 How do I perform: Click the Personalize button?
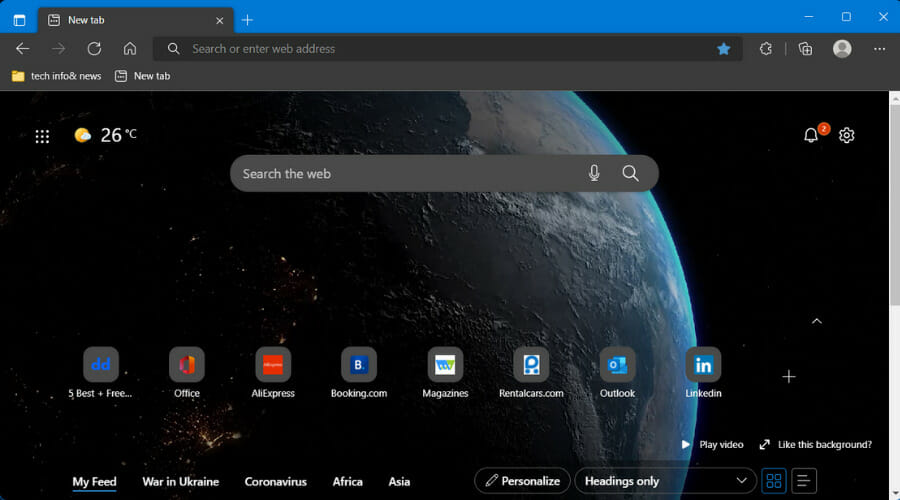[522, 481]
